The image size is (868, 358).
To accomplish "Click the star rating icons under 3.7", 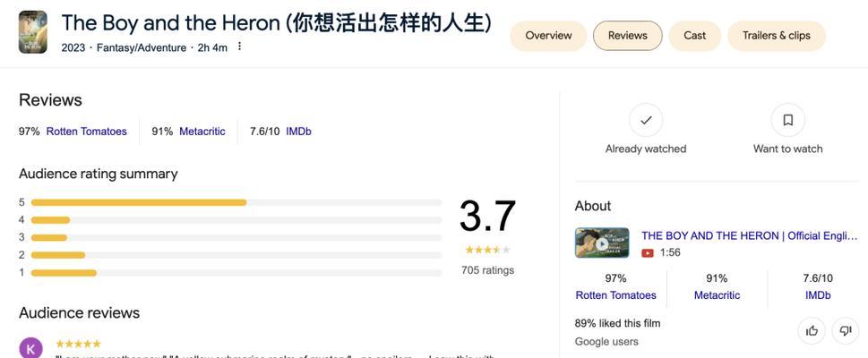I will click(x=487, y=250).
